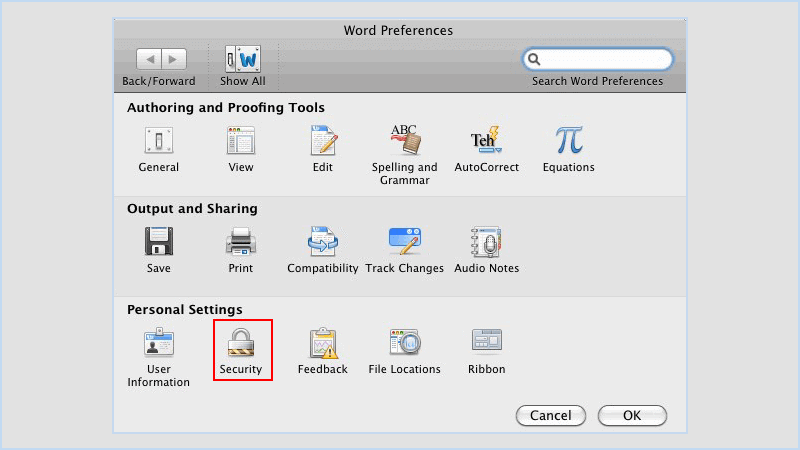Open the Track Changes preferences icon
This screenshot has width=800, height=450.
pyautogui.click(x=405, y=241)
